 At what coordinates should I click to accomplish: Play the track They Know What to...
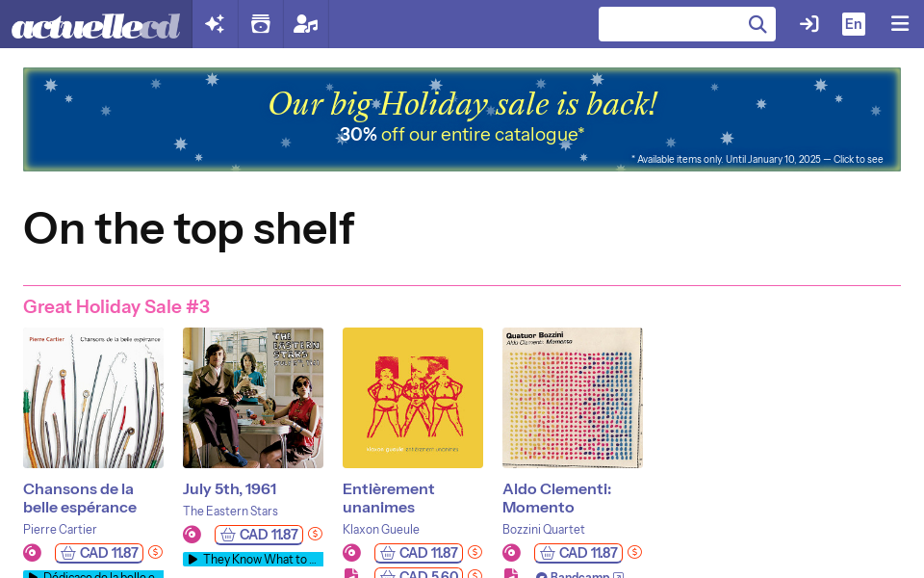pyautogui.click(x=252, y=559)
